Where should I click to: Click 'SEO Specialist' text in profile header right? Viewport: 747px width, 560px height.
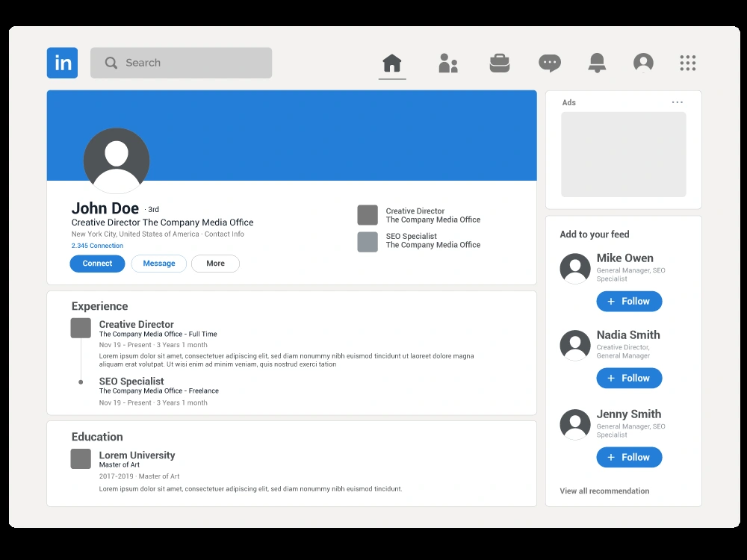pos(411,236)
